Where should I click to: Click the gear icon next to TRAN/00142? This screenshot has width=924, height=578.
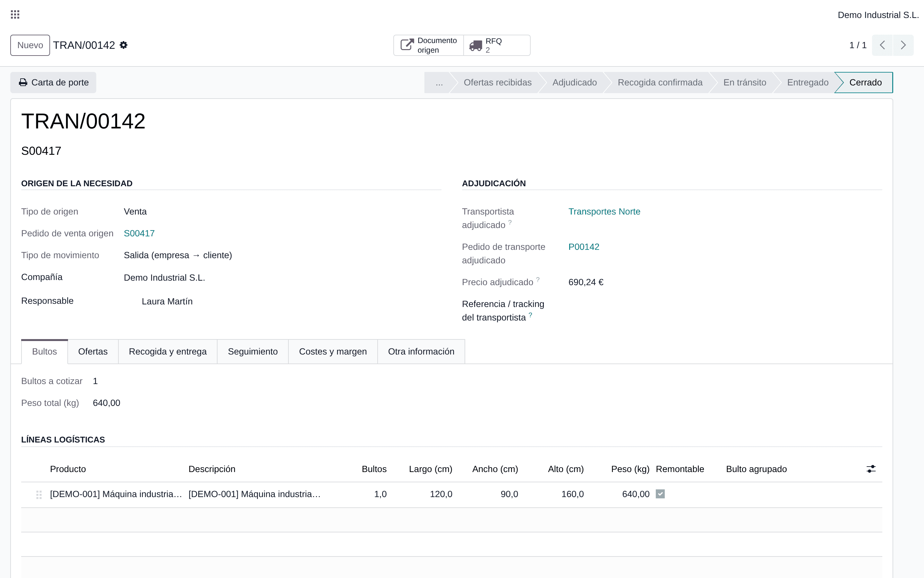(x=123, y=45)
